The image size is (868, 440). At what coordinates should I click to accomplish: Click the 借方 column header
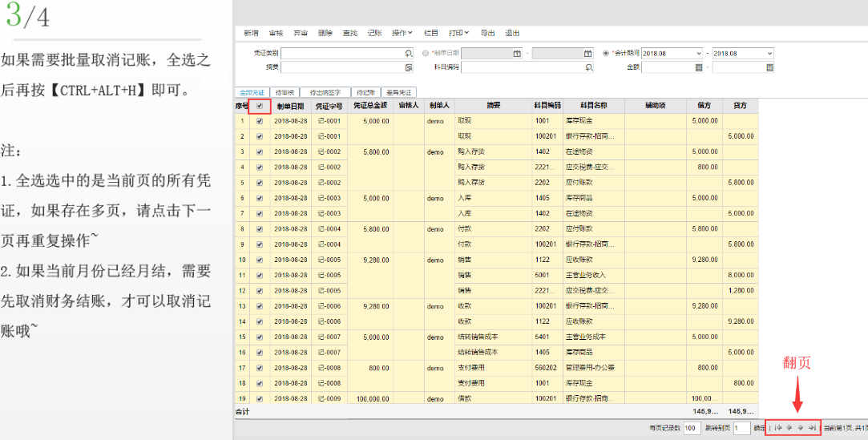pyautogui.click(x=704, y=106)
